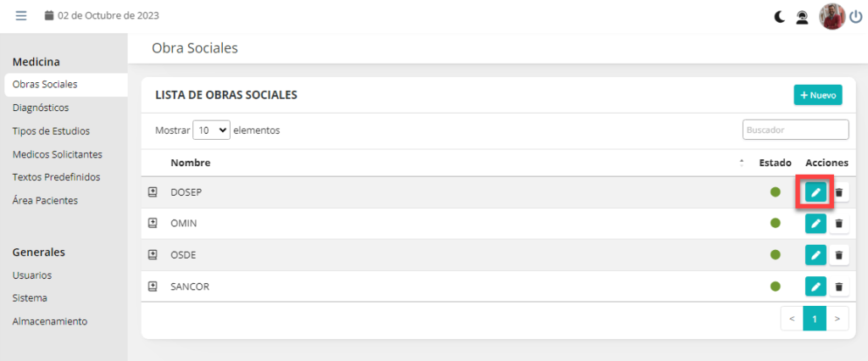This screenshot has width=868, height=361.
Task: Edit the OMIN entry
Action: pos(815,224)
